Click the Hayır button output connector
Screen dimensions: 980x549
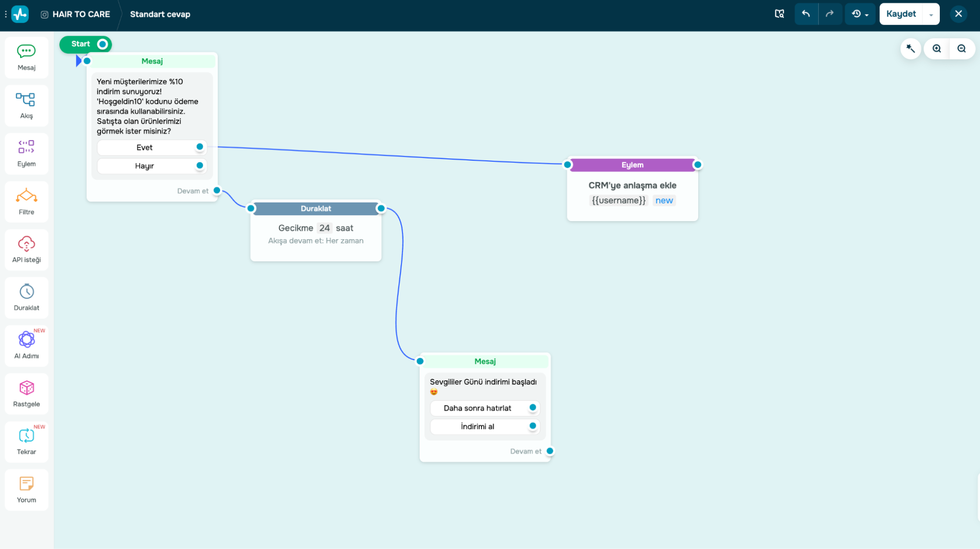click(200, 166)
